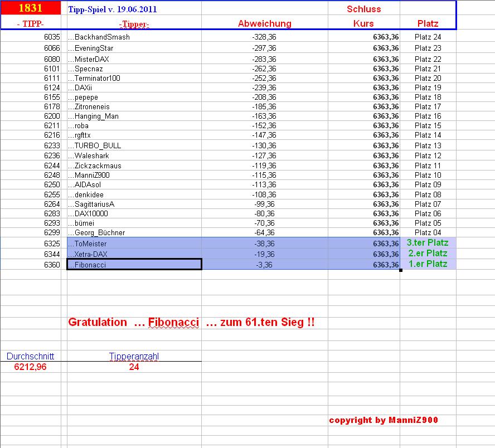
Task: Click the deviation value -19,36
Action: [264, 254]
